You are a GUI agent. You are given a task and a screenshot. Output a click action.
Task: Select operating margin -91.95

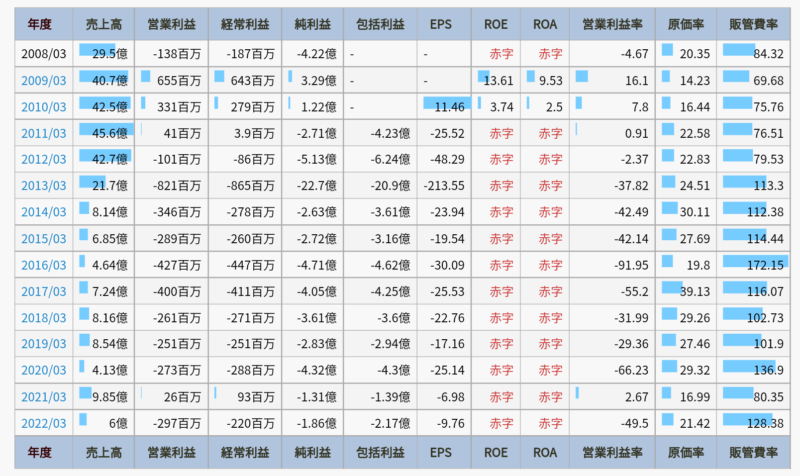point(631,265)
